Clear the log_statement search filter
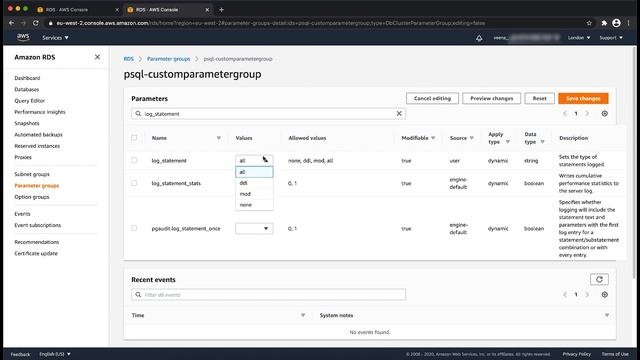Image resolution: width=640 pixels, height=360 pixels. tap(399, 113)
